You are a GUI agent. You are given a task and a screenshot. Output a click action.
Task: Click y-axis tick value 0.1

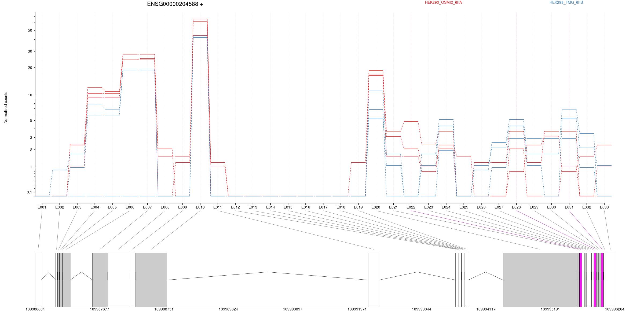point(29,192)
